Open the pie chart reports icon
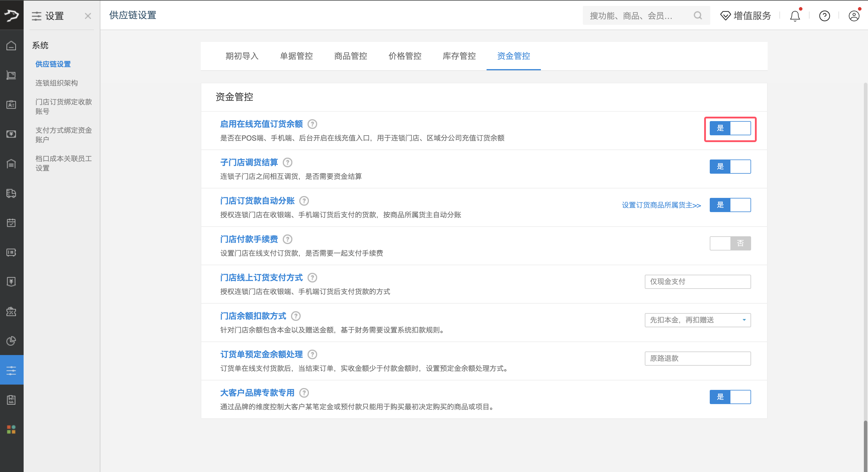 point(12,341)
